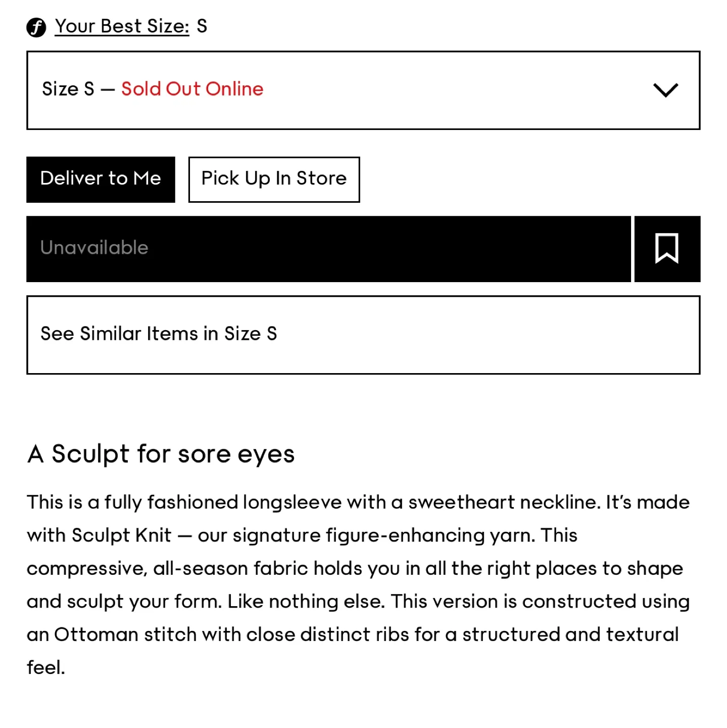Click "Ottoman stitch" in the description
The image size is (727, 728).
click(x=125, y=634)
